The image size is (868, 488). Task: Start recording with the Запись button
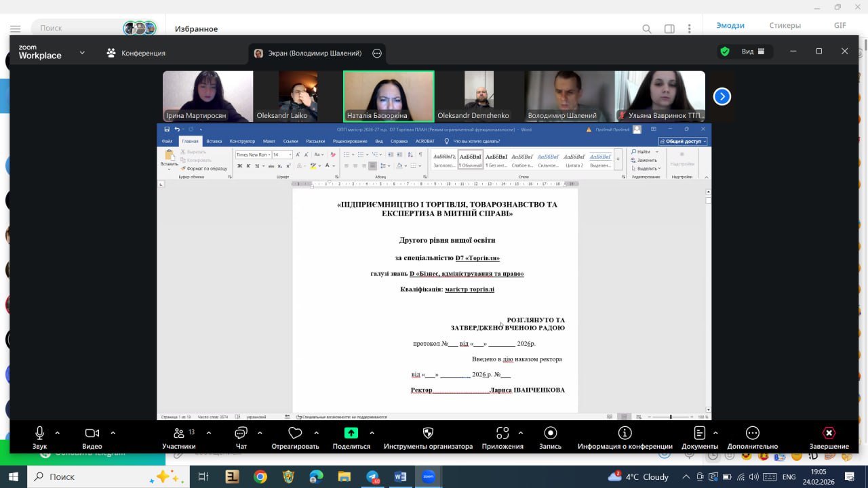point(550,434)
